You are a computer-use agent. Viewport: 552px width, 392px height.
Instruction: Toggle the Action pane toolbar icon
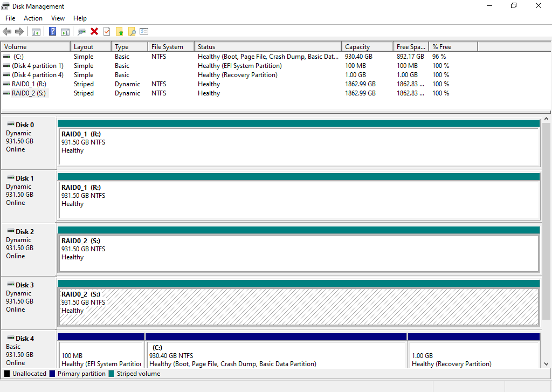pyautogui.click(x=65, y=32)
